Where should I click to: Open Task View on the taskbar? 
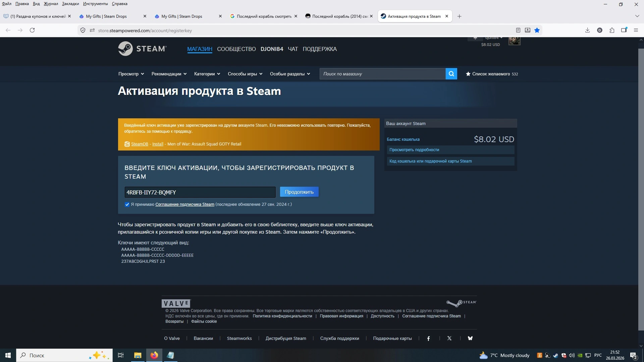[121, 355]
